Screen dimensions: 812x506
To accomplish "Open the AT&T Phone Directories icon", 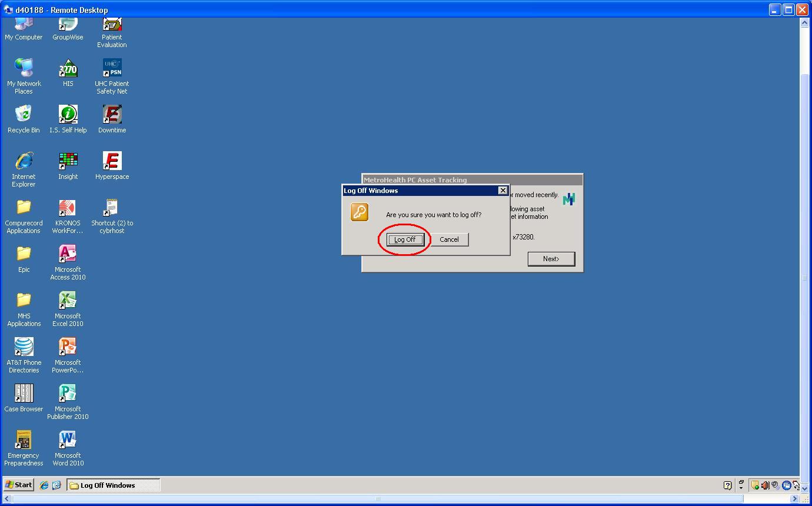I will (x=24, y=348).
